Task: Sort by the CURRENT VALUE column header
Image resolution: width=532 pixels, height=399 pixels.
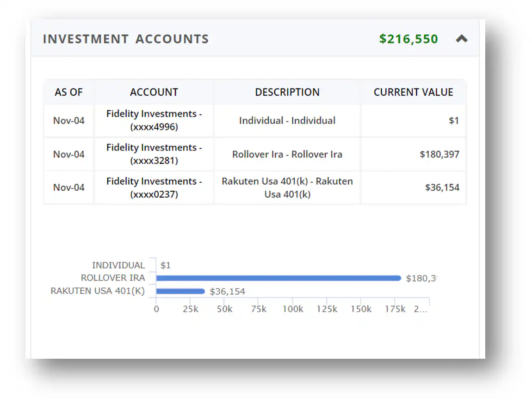Action: tap(413, 92)
